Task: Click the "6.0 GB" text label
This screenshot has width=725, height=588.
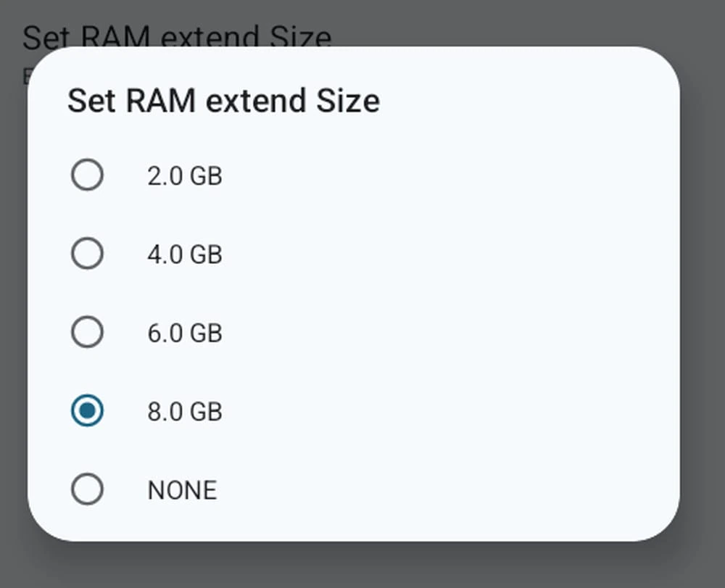Action: [184, 333]
